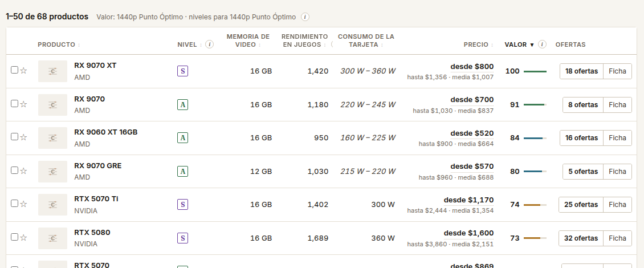Image resolution: width=644 pixels, height=268 pixels.
Task: Open the RX 9070 XT product name
Action: click(95, 66)
